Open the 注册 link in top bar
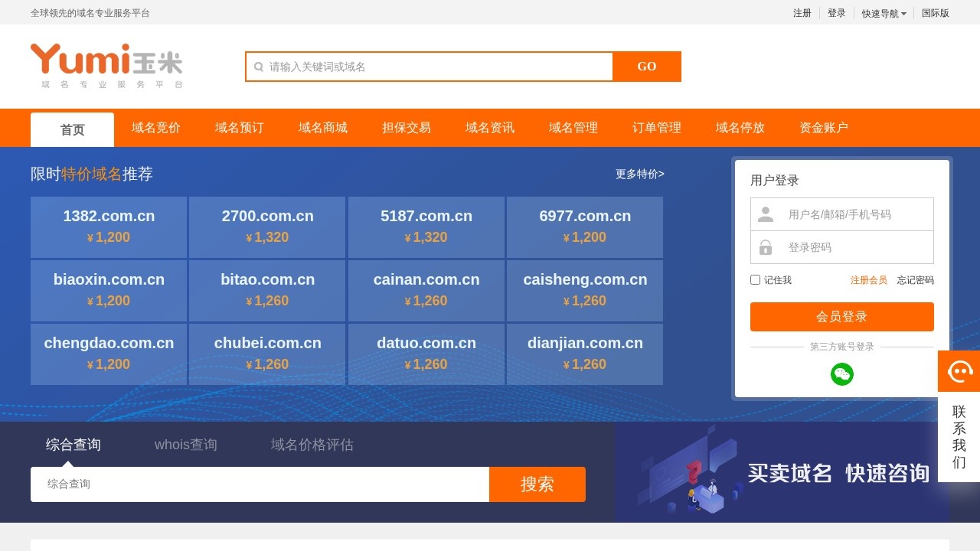This screenshot has height=551, width=980. 802,13
